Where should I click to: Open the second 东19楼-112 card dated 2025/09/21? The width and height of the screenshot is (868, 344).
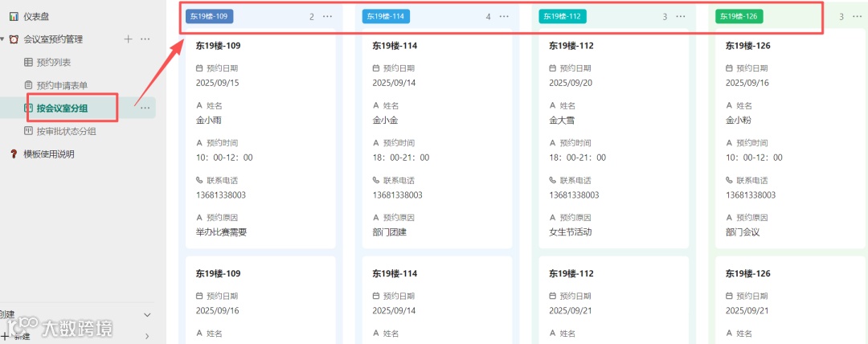point(613,300)
